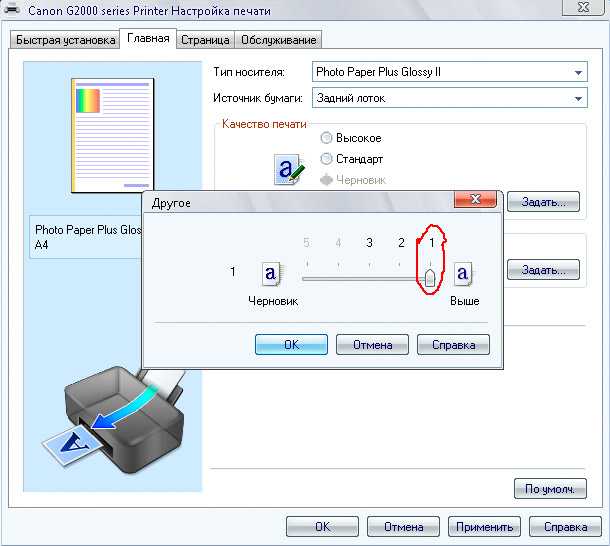The image size is (610, 546).
Task: Close the Другое dialog
Action: (x=475, y=199)
